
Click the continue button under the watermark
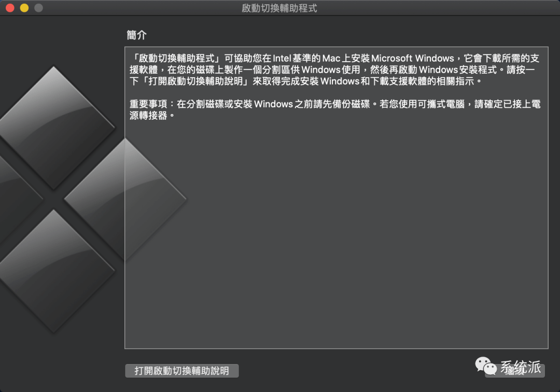tap(515, 371)
